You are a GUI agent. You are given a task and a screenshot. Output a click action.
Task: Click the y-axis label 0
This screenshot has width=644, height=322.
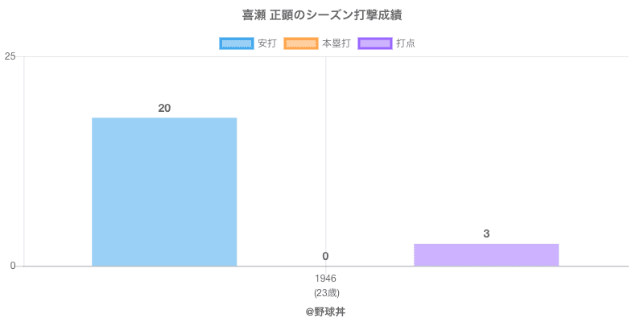14,266
